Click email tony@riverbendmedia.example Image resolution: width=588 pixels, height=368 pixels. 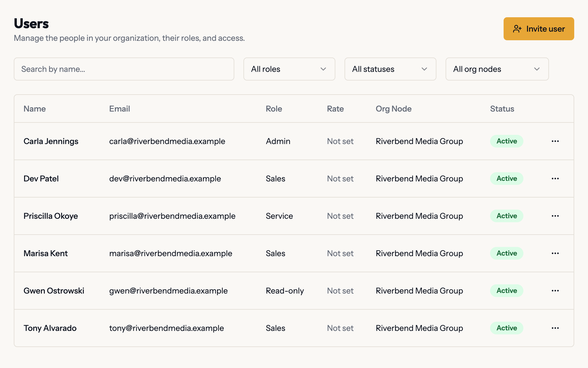tap(167, 328)
